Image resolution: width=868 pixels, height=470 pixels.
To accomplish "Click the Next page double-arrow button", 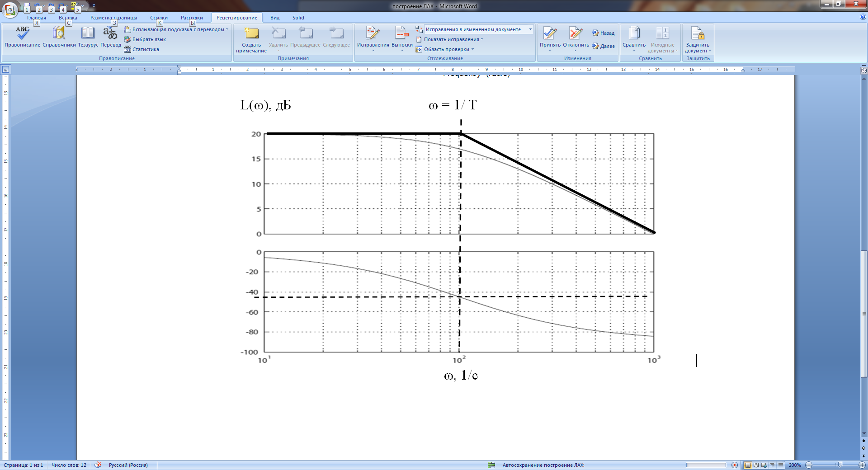I will 864,456.
